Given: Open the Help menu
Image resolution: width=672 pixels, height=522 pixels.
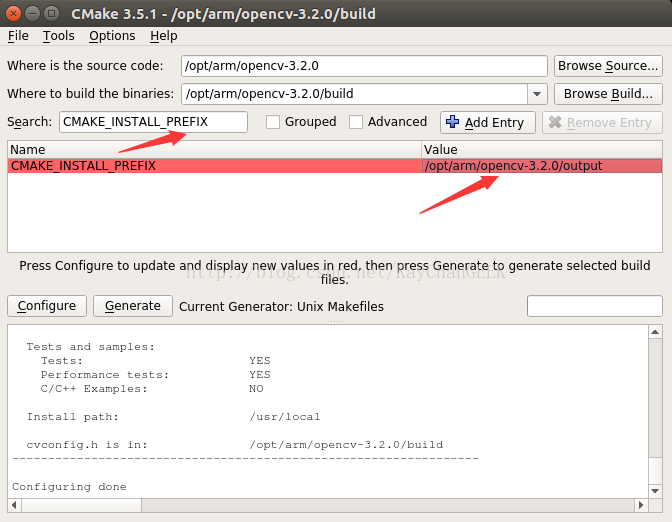Looking at the screenshot, I should 163,36.
